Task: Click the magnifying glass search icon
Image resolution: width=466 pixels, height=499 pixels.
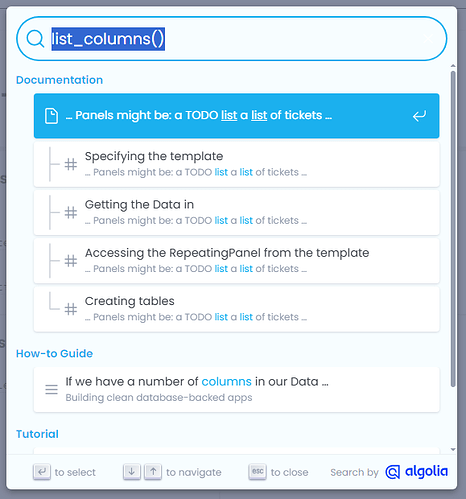Action: 35,39
